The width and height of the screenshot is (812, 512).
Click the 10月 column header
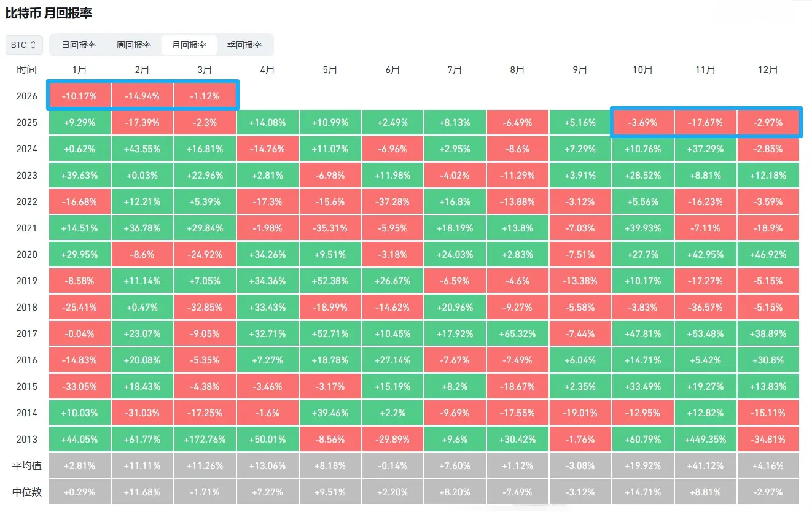pos(642,70)
